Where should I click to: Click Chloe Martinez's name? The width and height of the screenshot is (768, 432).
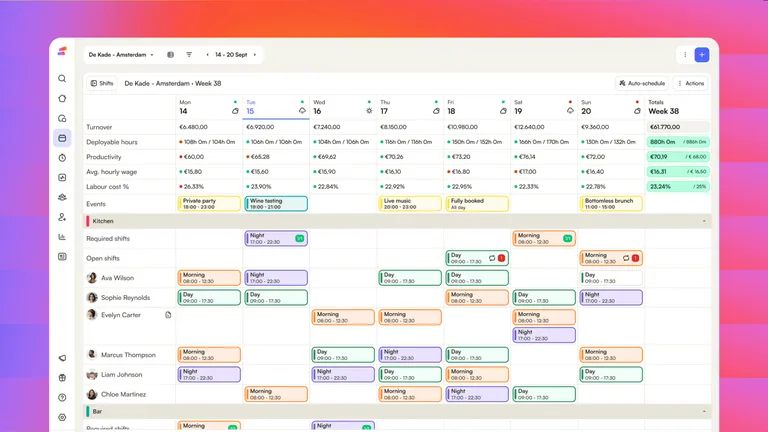pos(123,394)
